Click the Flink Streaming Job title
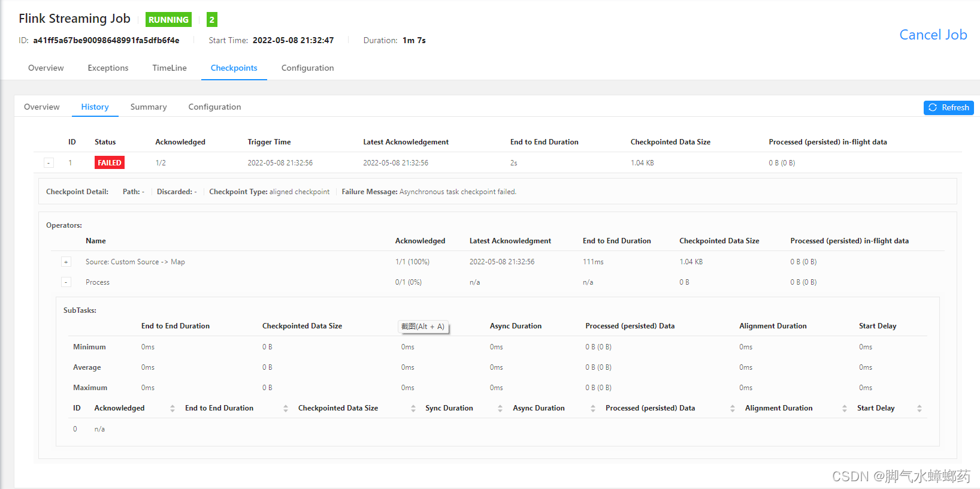This screenshot has height=489, width=980. tap(74, 19)
